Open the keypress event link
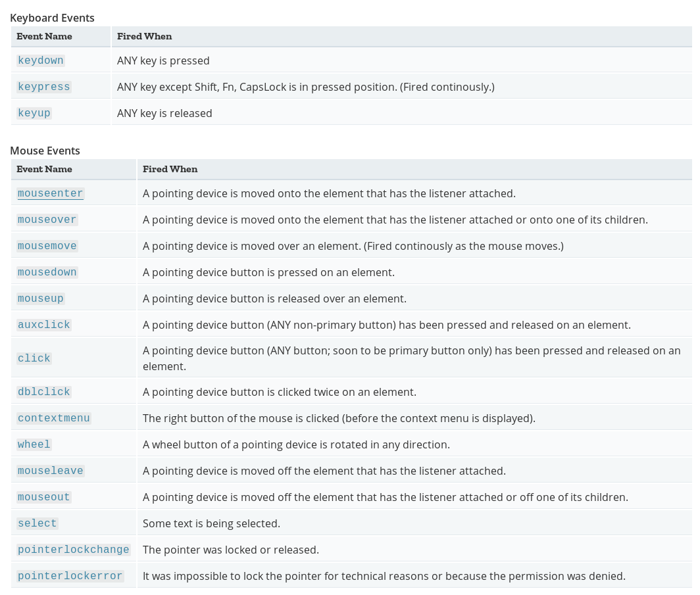 [43, 87]
